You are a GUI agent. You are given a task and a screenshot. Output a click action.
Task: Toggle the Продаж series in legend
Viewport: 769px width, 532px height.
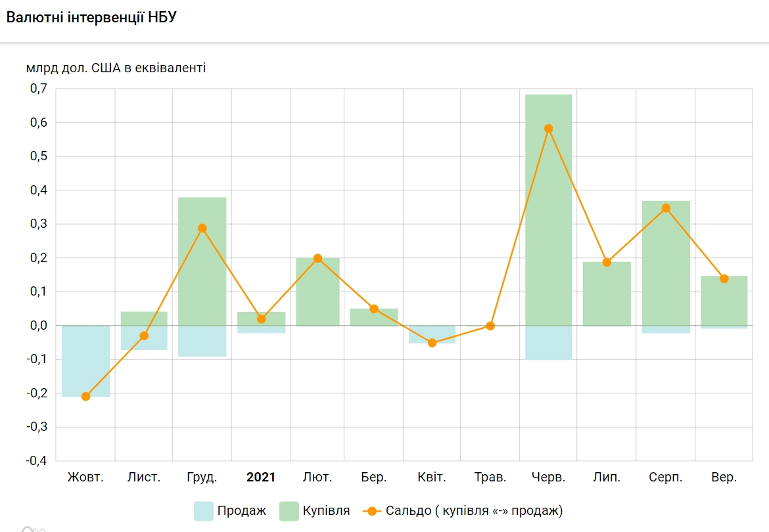241,510
